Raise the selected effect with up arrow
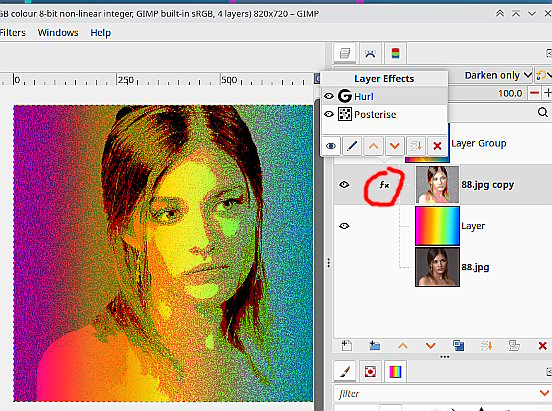 (x=374, y=146)
